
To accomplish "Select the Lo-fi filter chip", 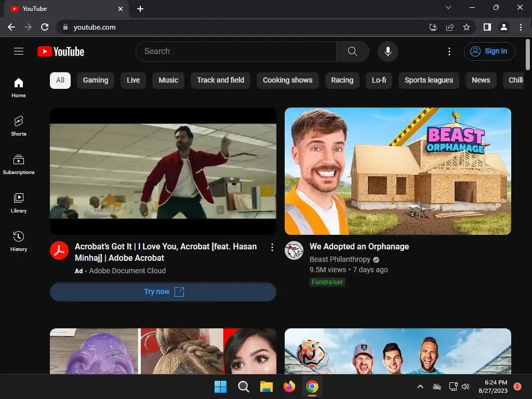I will coord(379,81).
